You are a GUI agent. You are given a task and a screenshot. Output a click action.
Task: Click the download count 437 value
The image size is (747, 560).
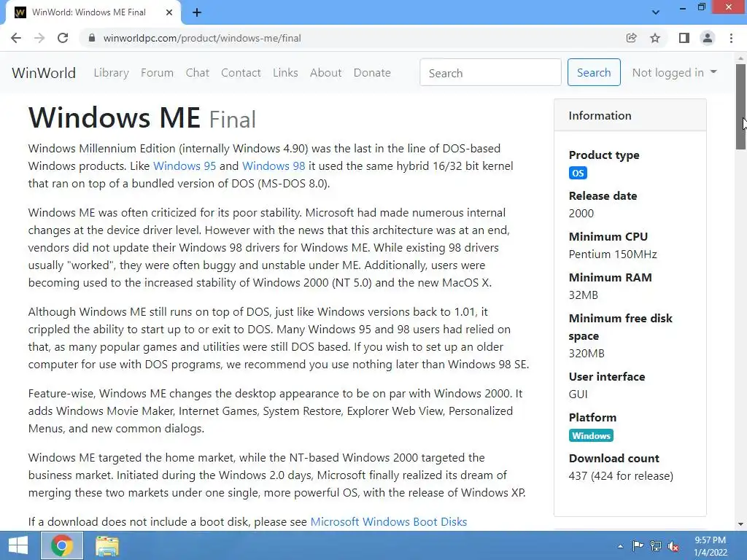tap(621, 475)
